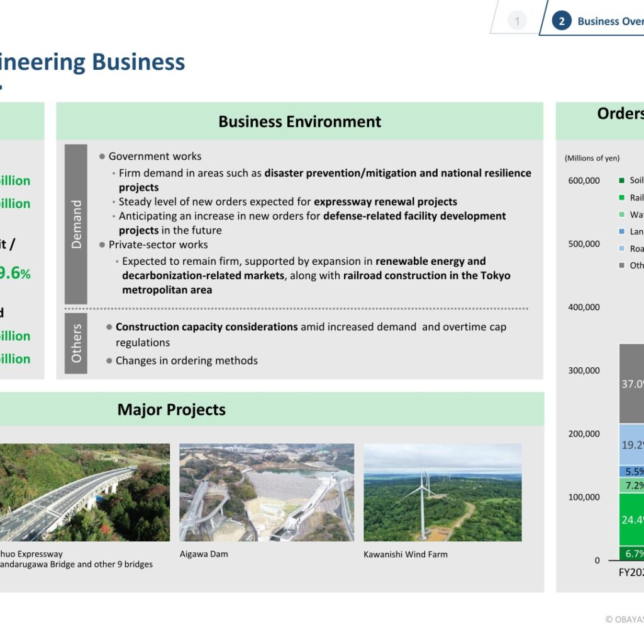Viewport: 644px width, 644px height.
Task: Click the 9.6% green figure
Action: click(x=15, y=273)
